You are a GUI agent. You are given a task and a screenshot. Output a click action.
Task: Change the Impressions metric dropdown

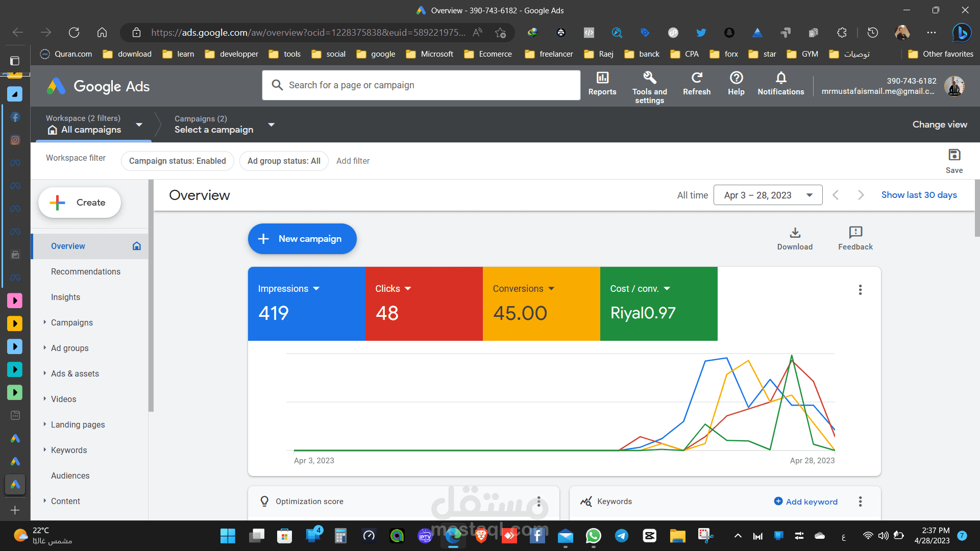click(x=288, y=289)
